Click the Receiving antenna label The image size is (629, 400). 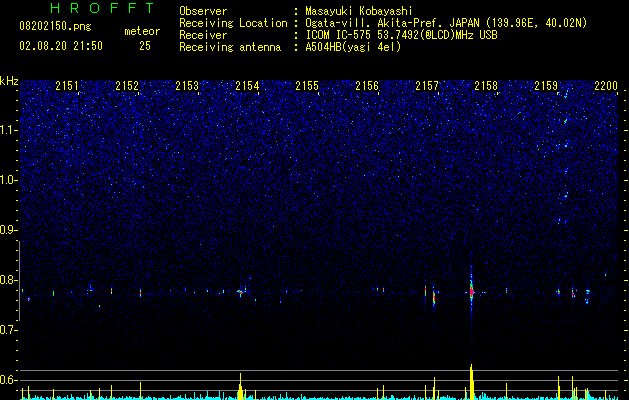(x=230, y=47)
